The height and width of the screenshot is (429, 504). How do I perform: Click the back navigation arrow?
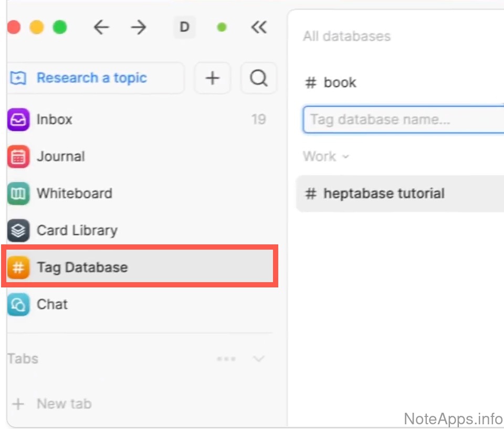[x=101, y=27]
